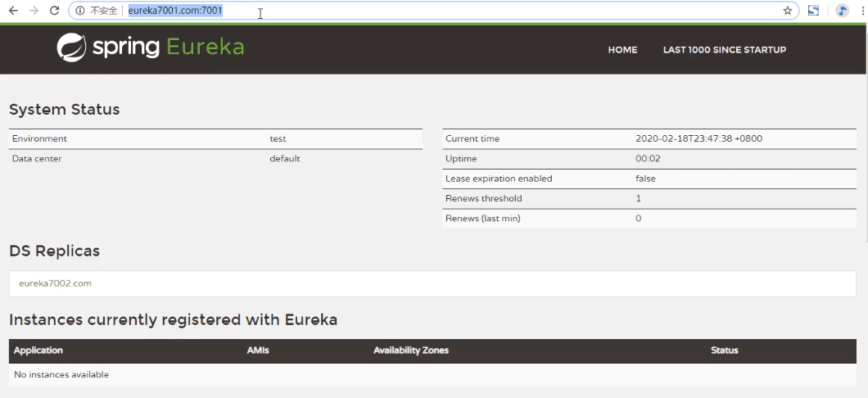Select the Uptime label

[461, 159]
